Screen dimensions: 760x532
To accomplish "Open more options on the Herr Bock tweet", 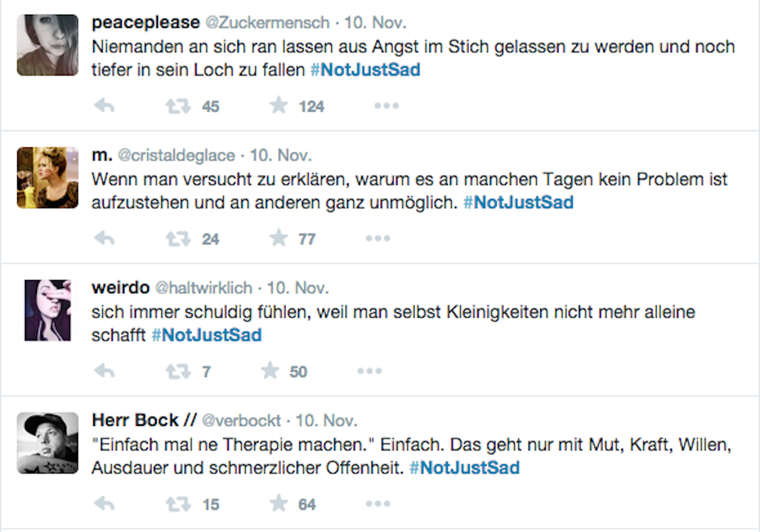I will [x=378, y=505].
